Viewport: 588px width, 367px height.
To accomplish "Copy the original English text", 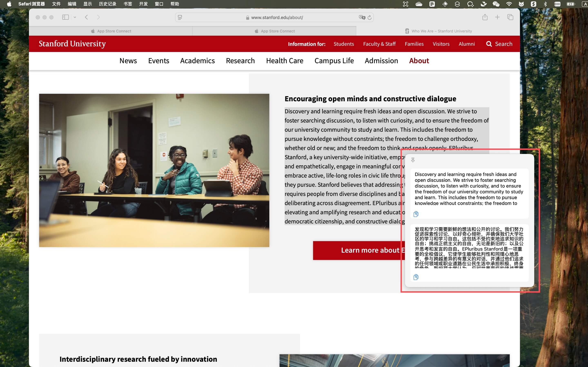I will [x=416, y=214].
